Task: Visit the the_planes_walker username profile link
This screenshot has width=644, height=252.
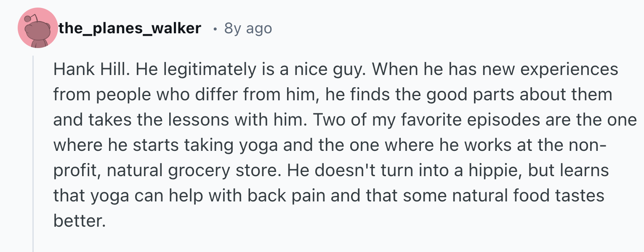Action: pos(130,28)
